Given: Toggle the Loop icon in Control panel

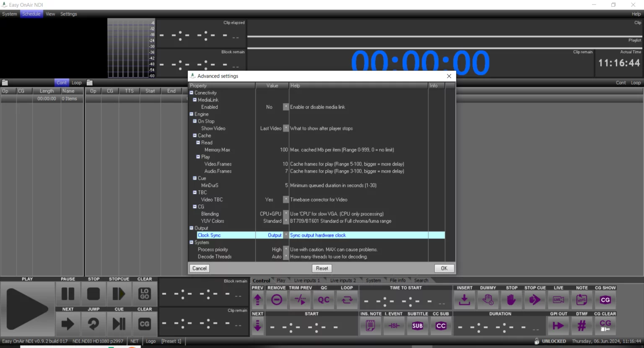Looking at the screenshot, I should tap(347, 300).
